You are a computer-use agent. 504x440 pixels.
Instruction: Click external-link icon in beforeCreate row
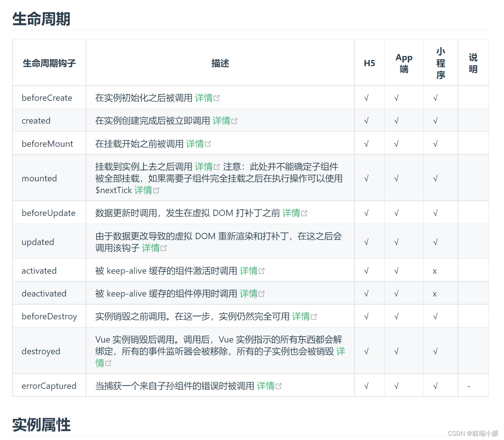click(217, 98)
